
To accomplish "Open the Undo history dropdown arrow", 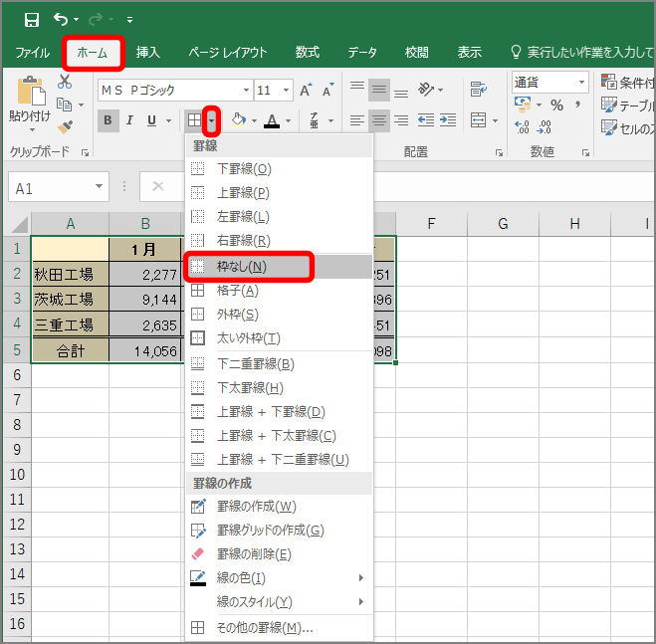I will tap(76, 20).
